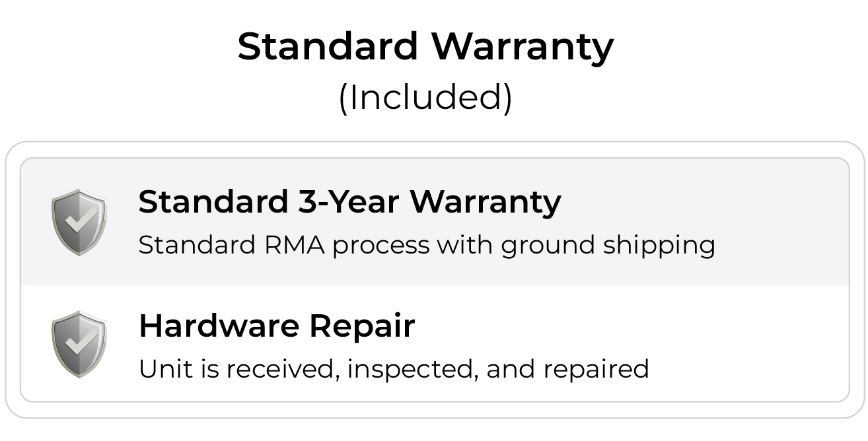
Task: Select the Standard 3-Year Warranty title
Action: click(x=349, y=201)
